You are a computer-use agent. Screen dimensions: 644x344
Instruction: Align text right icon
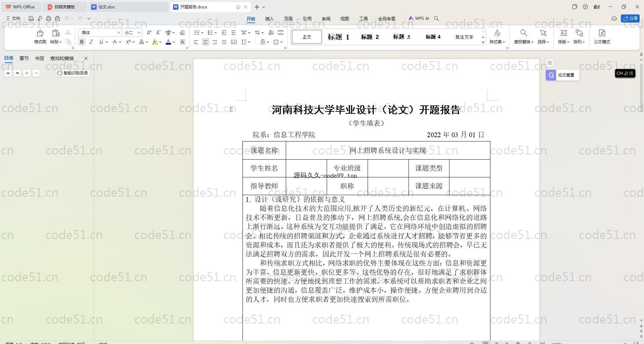(215, 42)
